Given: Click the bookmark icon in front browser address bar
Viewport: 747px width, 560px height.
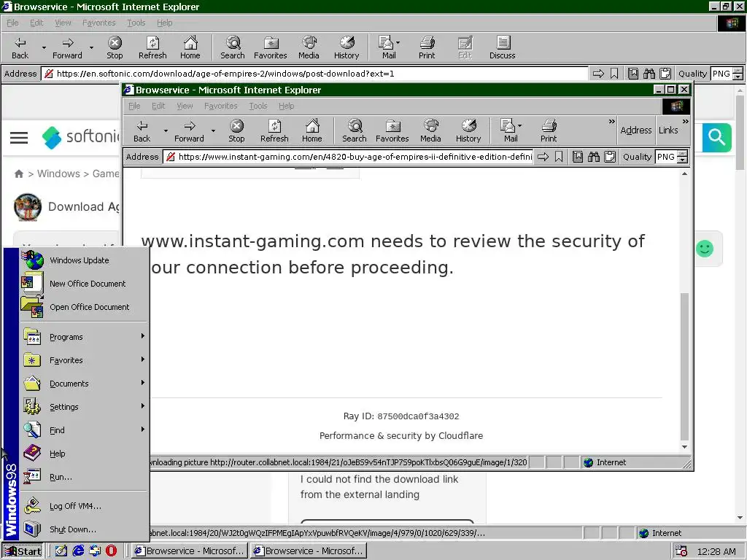Looking at the screenshot, I should 559,157.
